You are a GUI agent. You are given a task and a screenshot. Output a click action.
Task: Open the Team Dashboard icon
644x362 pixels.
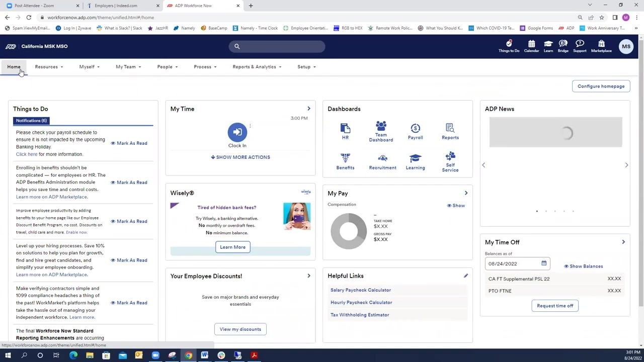381,131
